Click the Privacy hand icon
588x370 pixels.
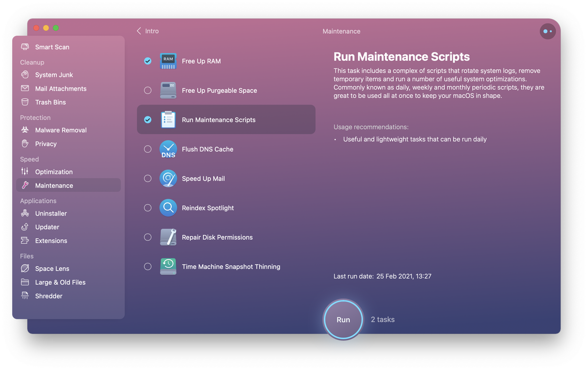click(25, 144)
